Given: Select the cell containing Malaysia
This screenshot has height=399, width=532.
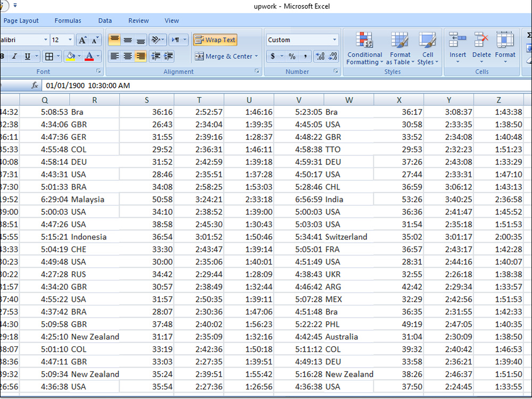Looking at the screenshot, I should (95, 199).
